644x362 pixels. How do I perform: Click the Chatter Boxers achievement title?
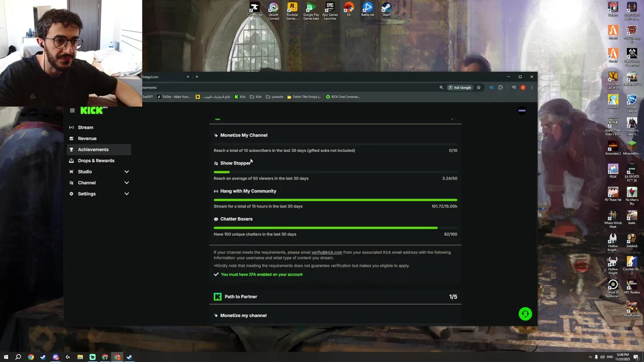tap(236, 219)
